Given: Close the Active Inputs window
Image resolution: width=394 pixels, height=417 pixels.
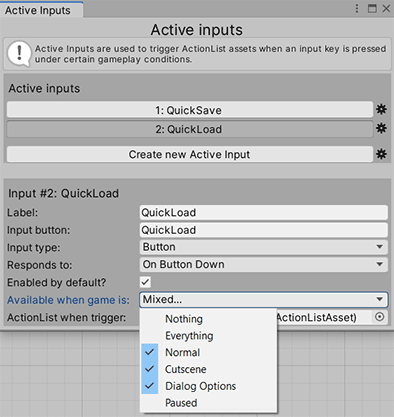Looking at the screenshot, I should pos(386,9).
